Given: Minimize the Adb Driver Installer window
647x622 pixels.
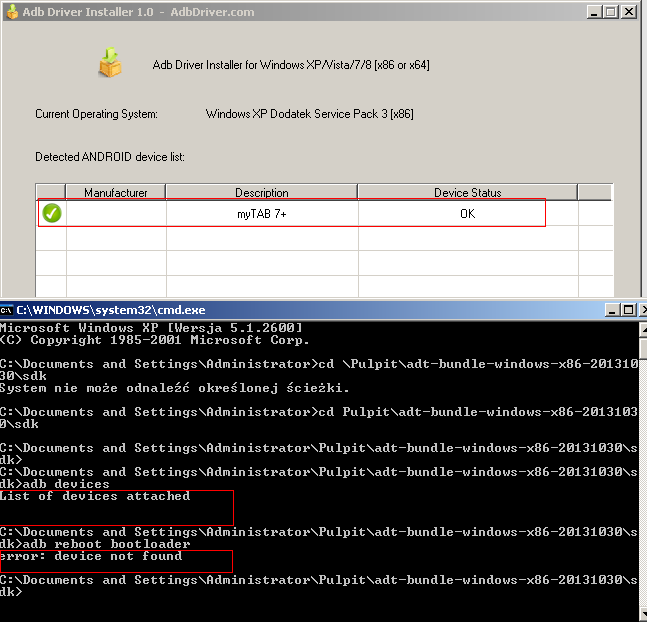Looking at the screenshot, I should tap(591, 11).
